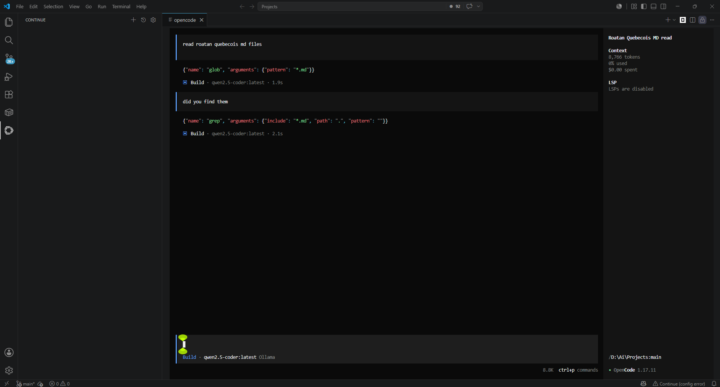Open the File menu
This screenshot has width=720, height=387.
(20, 6)
